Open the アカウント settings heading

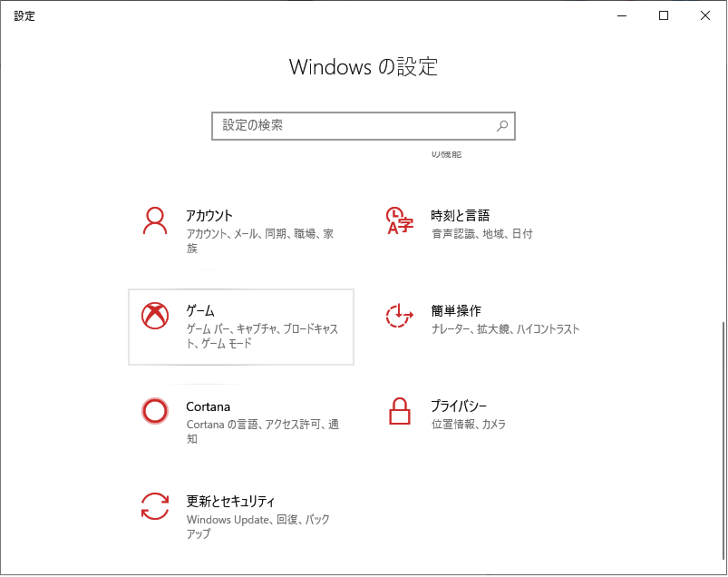[x=209, y=216]
